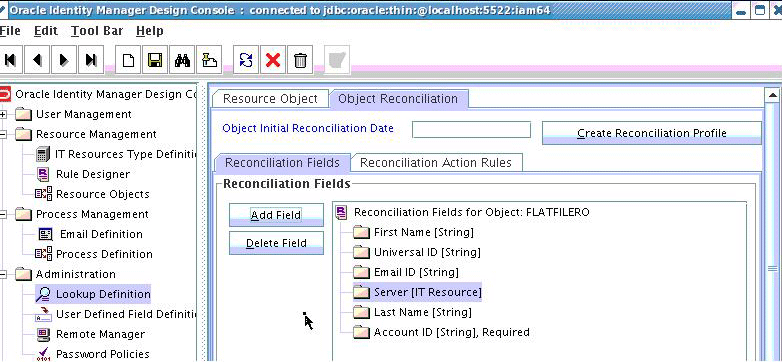Go to the first record toolbar icon

[x=10, y=60]
